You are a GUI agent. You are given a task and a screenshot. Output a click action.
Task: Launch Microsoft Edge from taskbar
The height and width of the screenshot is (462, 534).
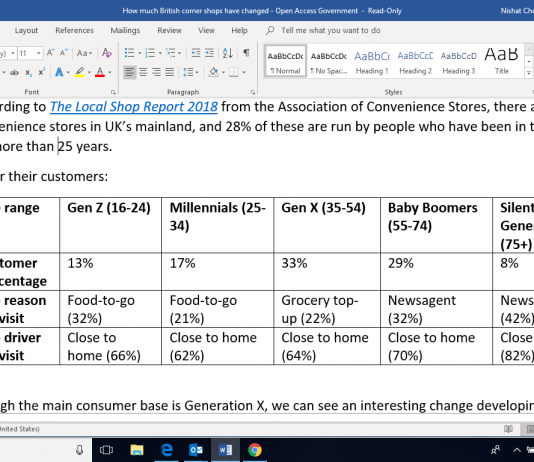click(167, 450)
